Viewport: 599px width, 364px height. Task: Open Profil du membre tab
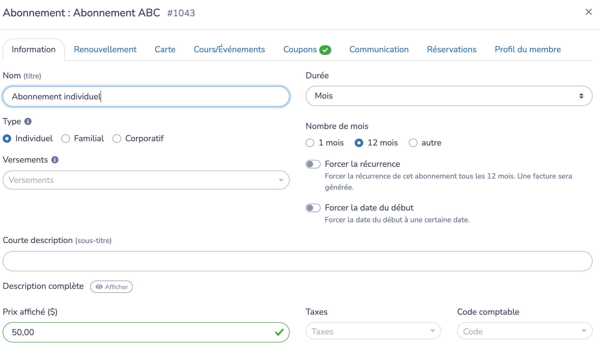[528, 50]
